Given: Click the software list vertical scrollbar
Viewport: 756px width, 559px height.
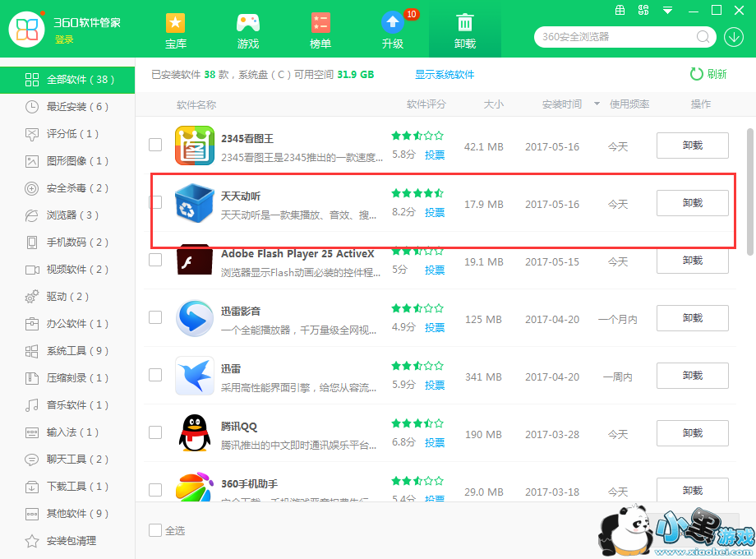Looking at the screenshot, I should pos(749,192).
